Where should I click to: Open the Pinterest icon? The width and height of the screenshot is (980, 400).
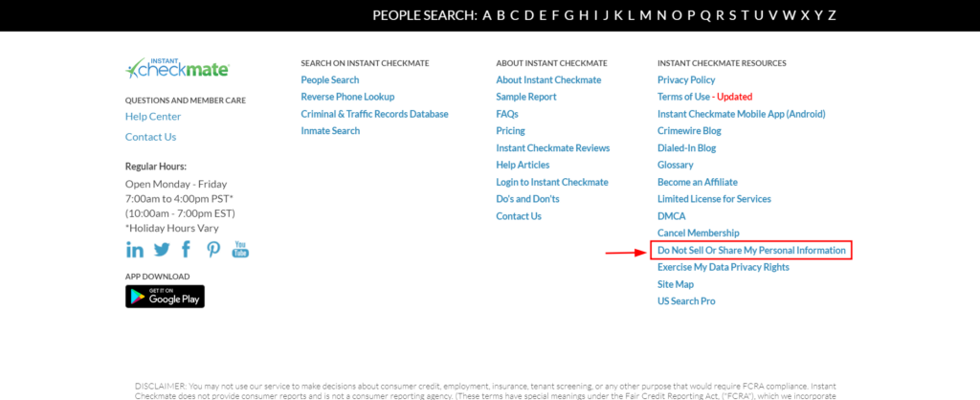pyautogui.click(x=213, y=250)
